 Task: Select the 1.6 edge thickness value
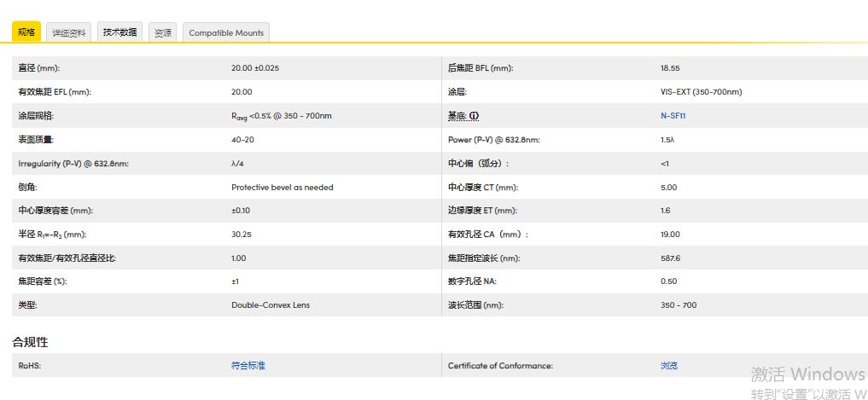[666, 211]
